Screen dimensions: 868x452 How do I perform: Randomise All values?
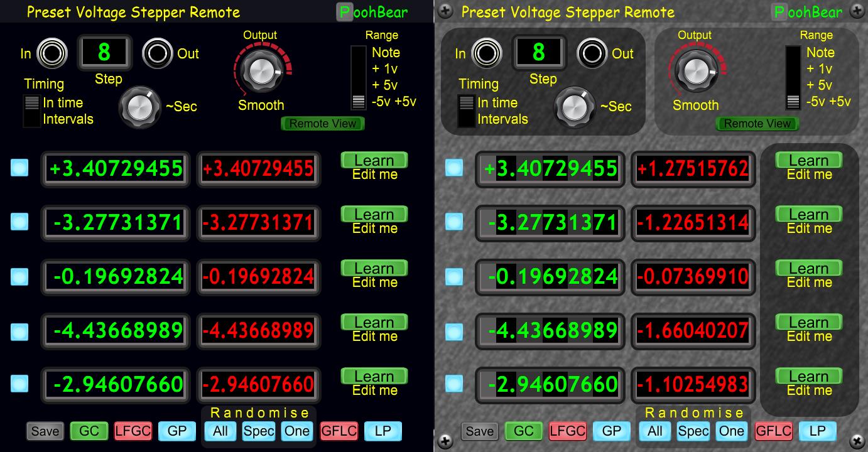pyautogui.click(x=220, y=431)
